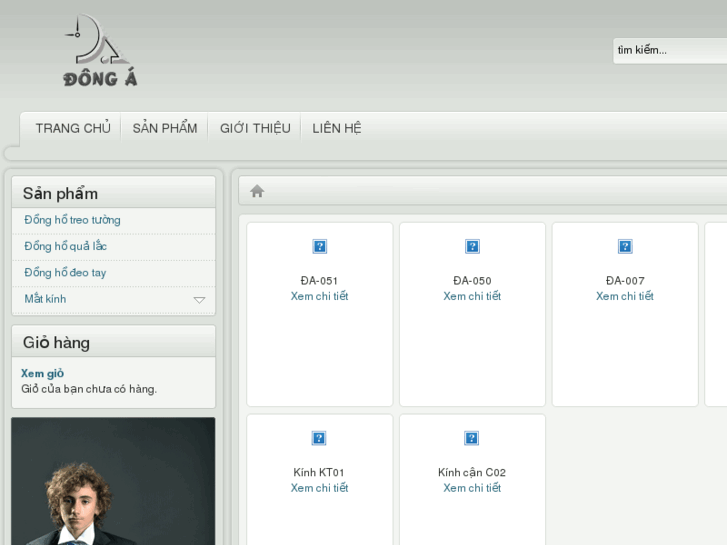Click the ĐA-051 product name
This screenshot has height=545, width=727.
pos(319,281)
